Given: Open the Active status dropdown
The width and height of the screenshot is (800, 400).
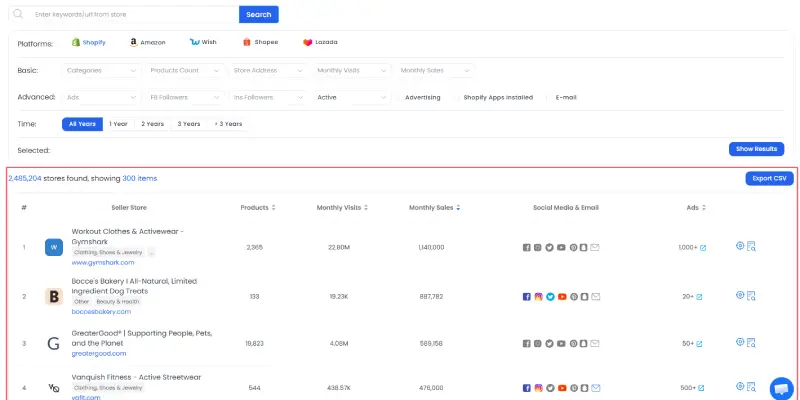Looking at the screenshot, I should 352,97.
